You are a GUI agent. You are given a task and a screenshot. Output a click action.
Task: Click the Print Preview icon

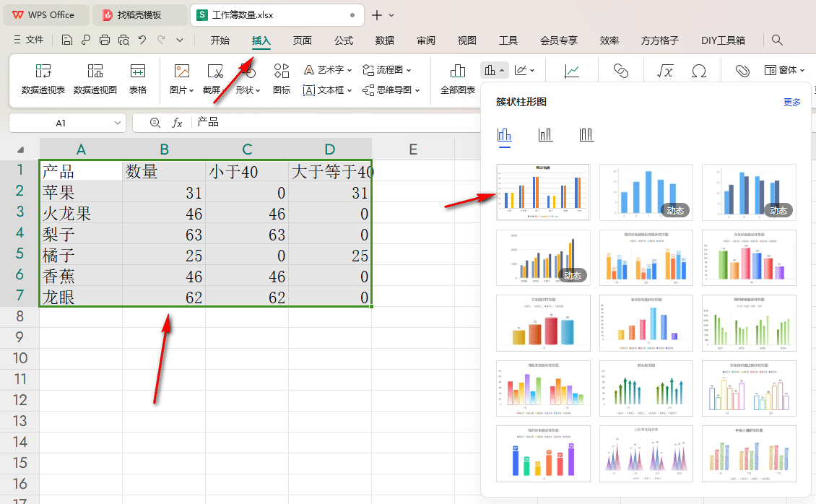tap(123, 40)
